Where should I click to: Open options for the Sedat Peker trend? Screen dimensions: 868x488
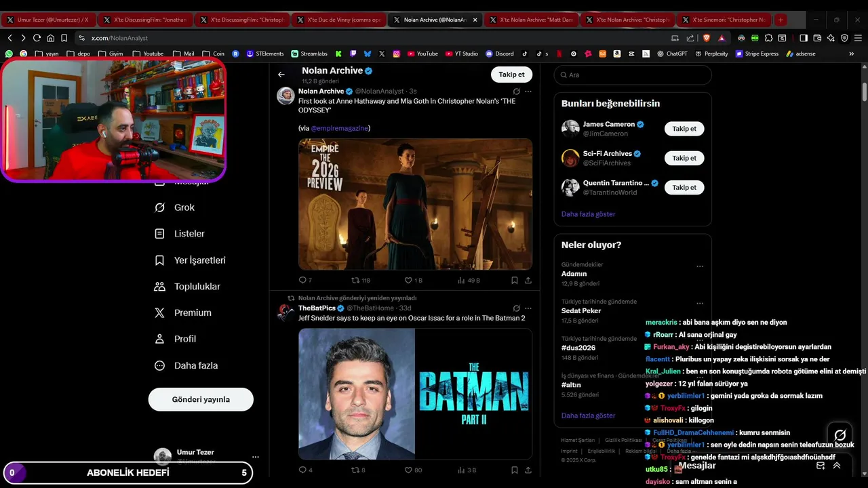[x=700, y=303]
